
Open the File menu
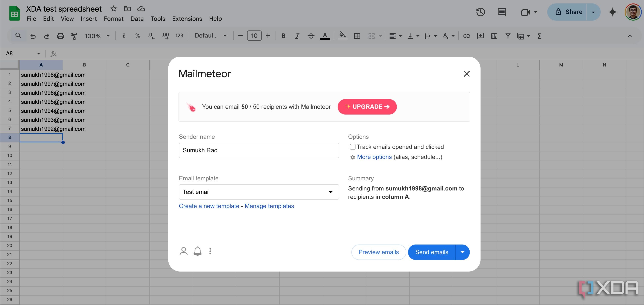31,19
